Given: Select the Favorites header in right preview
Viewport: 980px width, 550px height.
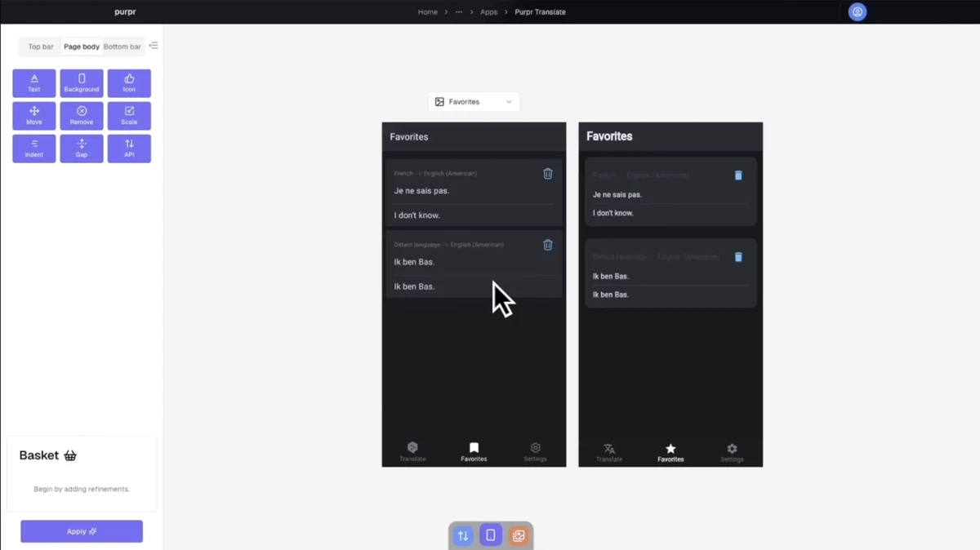Looking at the screenshot, I should tap(609, 136).
